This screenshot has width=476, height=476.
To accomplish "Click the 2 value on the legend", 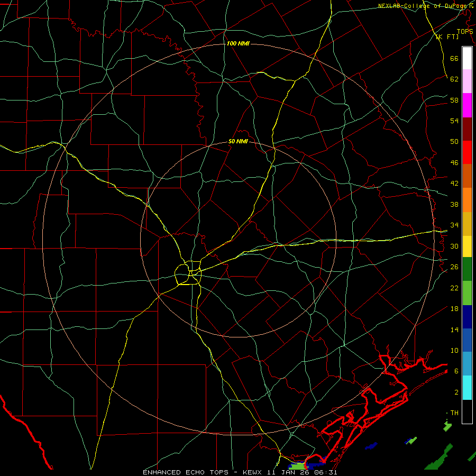I will click(x=456, y=392).
